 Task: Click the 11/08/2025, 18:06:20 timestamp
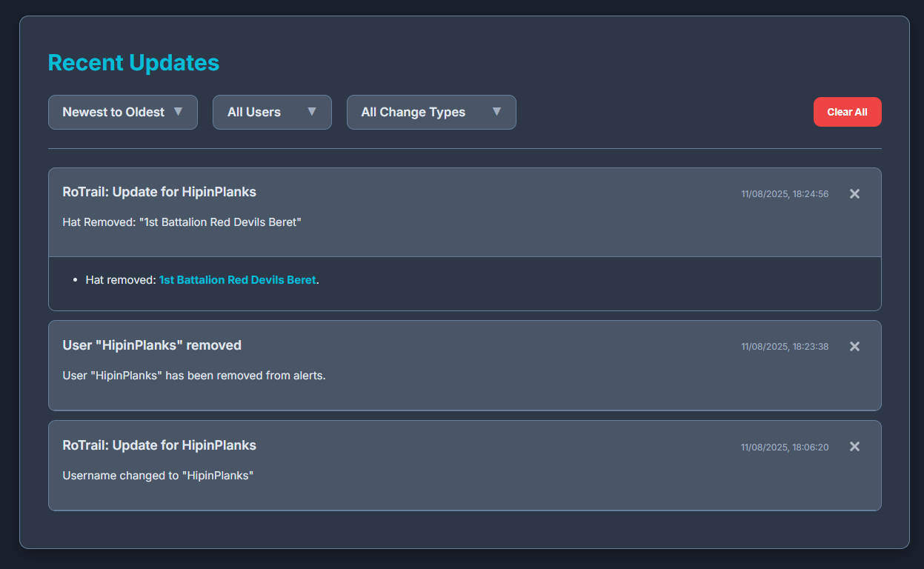(x=785, y=447)
